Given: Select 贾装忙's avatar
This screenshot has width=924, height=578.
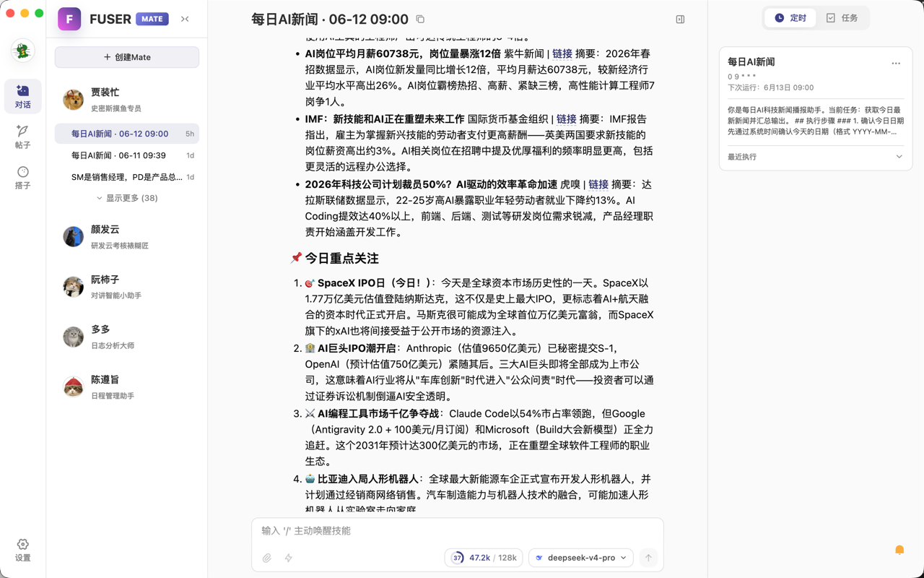Looking at the screenshot, I should (x=73, y=100).
